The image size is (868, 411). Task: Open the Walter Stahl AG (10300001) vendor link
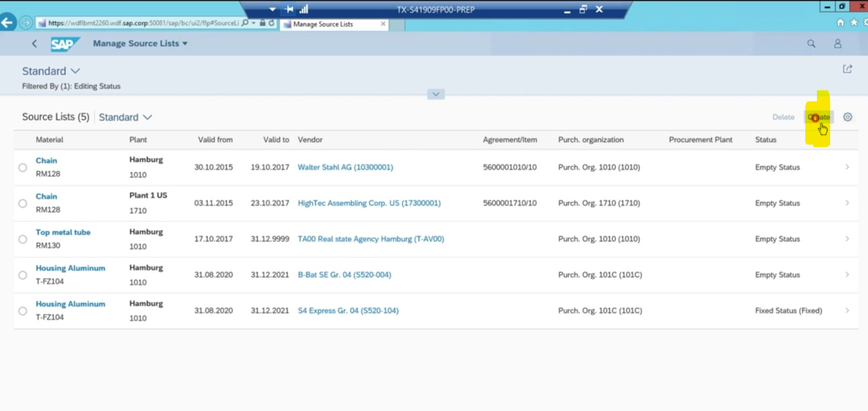tap(345, 168)
